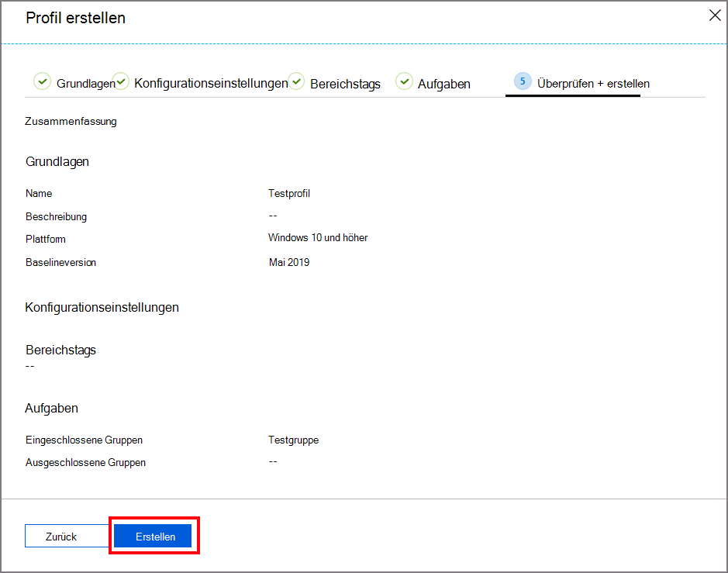Screen dimensions: 728x573
Task: Click the checkmark icon before Konfigurationseinstellungen
Action: tap(121, 81)
